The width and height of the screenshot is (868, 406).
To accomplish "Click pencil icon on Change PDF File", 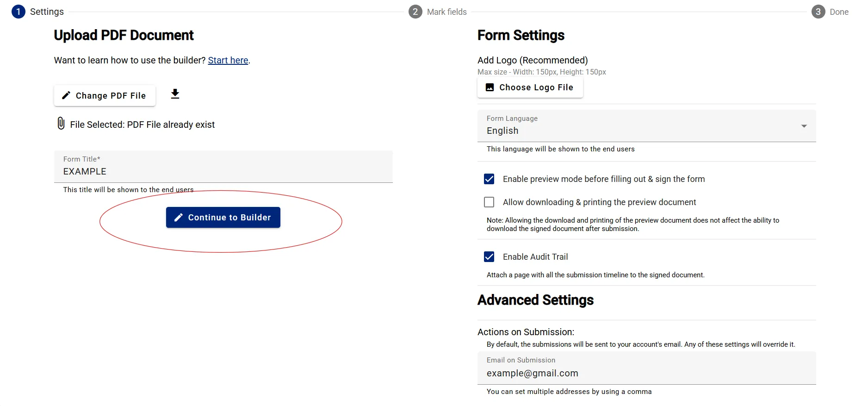I will coord(66,95).
